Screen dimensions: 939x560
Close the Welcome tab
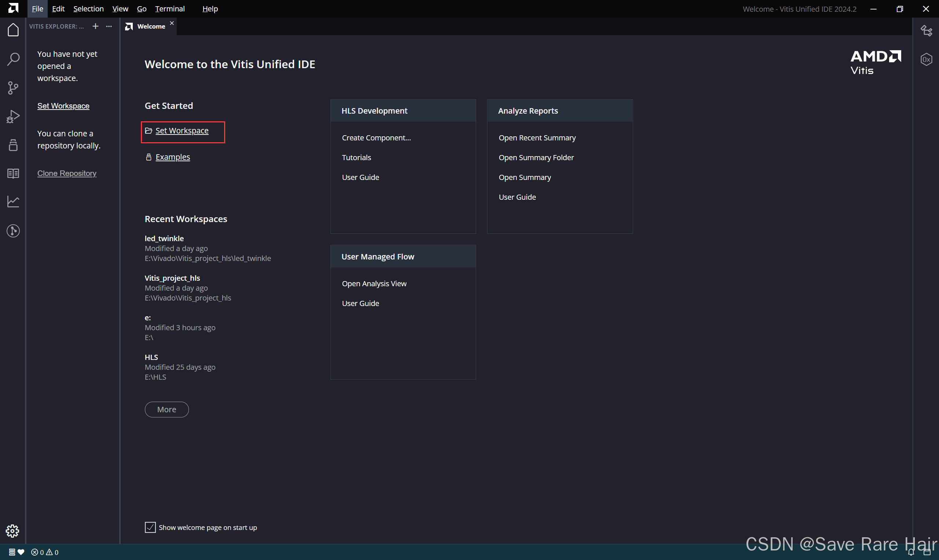click(172, 23)
